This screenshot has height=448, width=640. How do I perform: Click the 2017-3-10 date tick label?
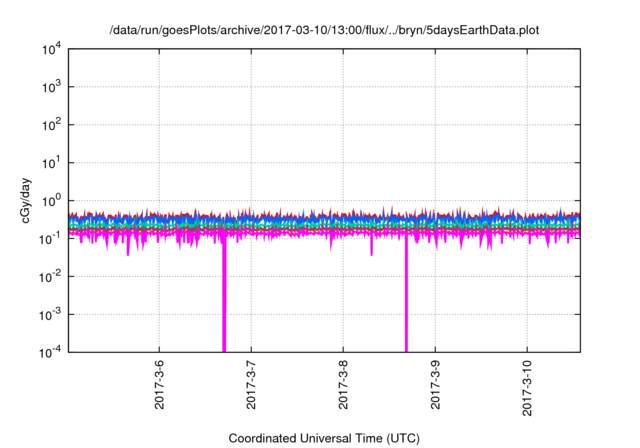[x=527, y=388]
